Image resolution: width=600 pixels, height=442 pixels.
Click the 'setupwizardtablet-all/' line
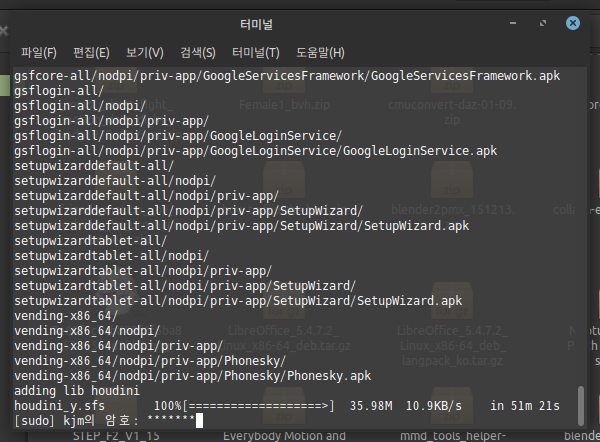91,241
